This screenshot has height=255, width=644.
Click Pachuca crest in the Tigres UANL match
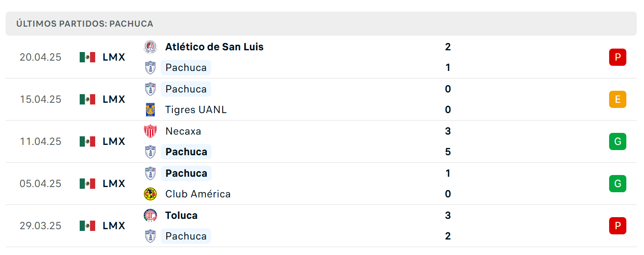(x=150, y=89)
